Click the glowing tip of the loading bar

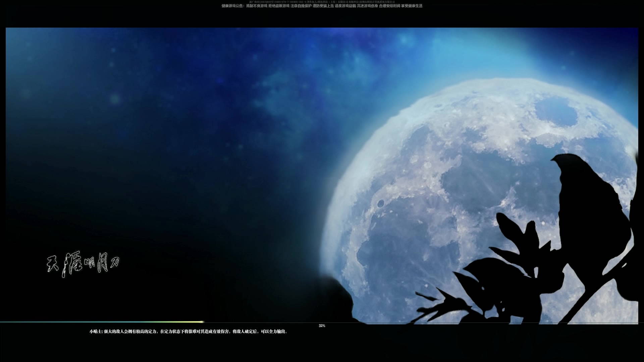[x=201, y=322]
